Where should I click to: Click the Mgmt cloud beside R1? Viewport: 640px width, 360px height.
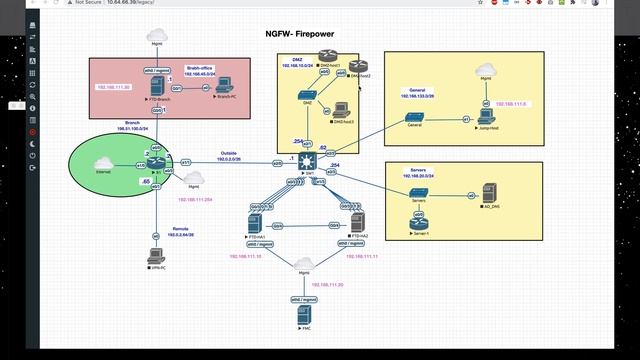pos(193,178)
